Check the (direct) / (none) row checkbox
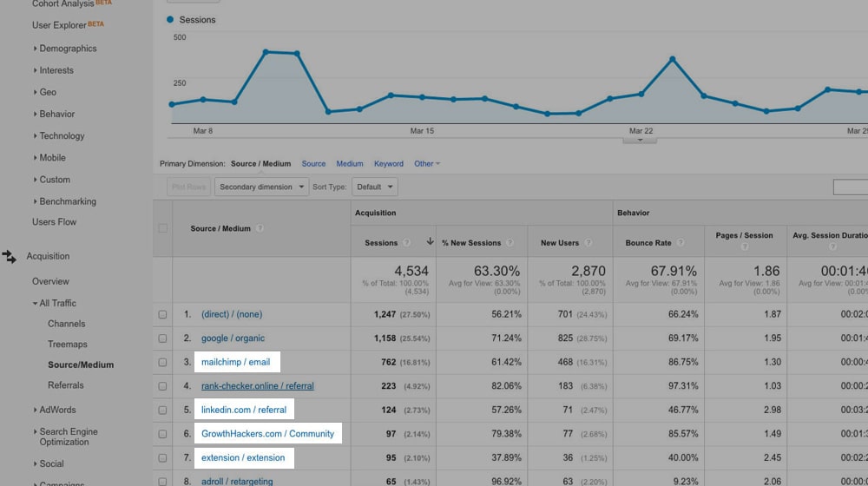Image resolution: width=868 pixels, height=486 pixels. (x=163, y=314)
